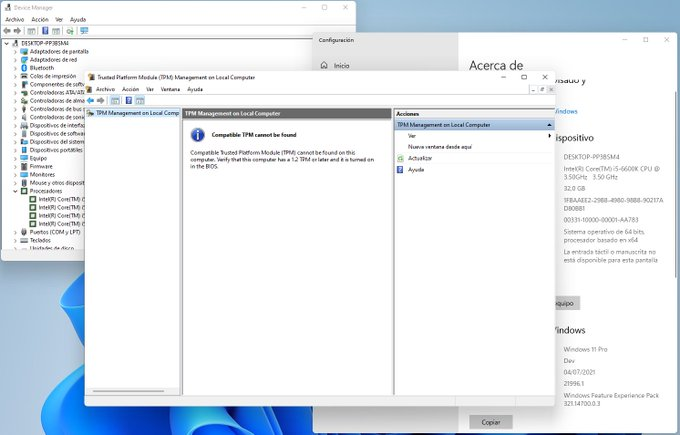
Task: Click "32,0 GB" RAM value
Action: (574, 189)
